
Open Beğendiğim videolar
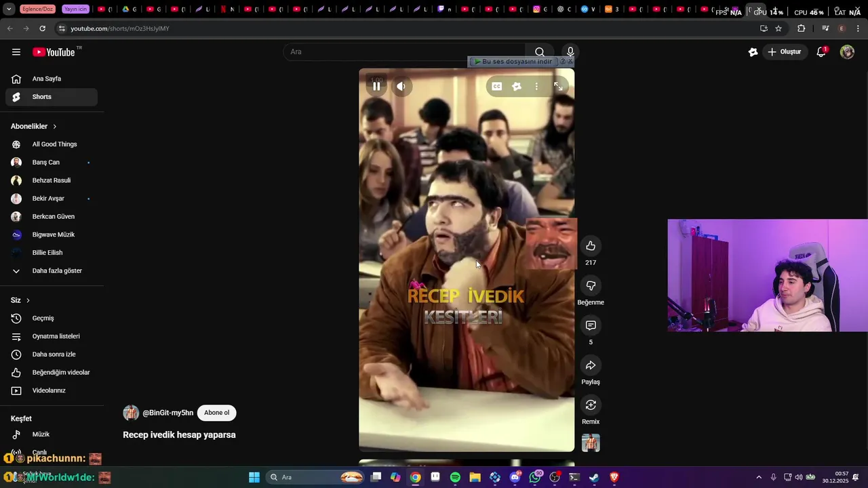click(52, 373)
